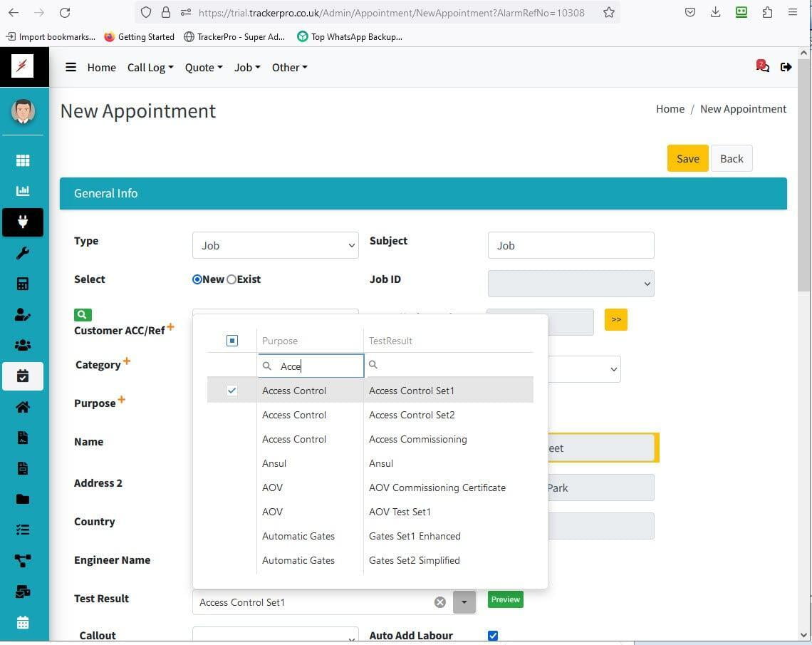
Task: Uncheck the Access Control Set1 row checkbox
Action: click(x=232, y=391)
